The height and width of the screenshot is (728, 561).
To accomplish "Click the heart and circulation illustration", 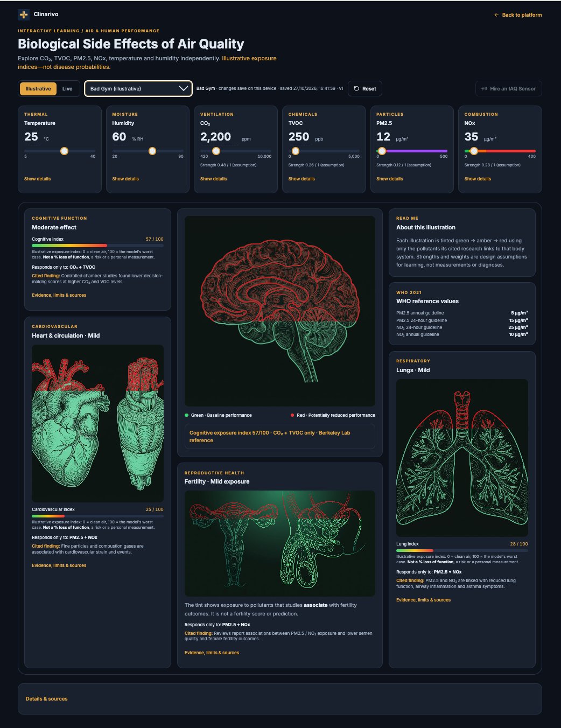I will [97, 423].
